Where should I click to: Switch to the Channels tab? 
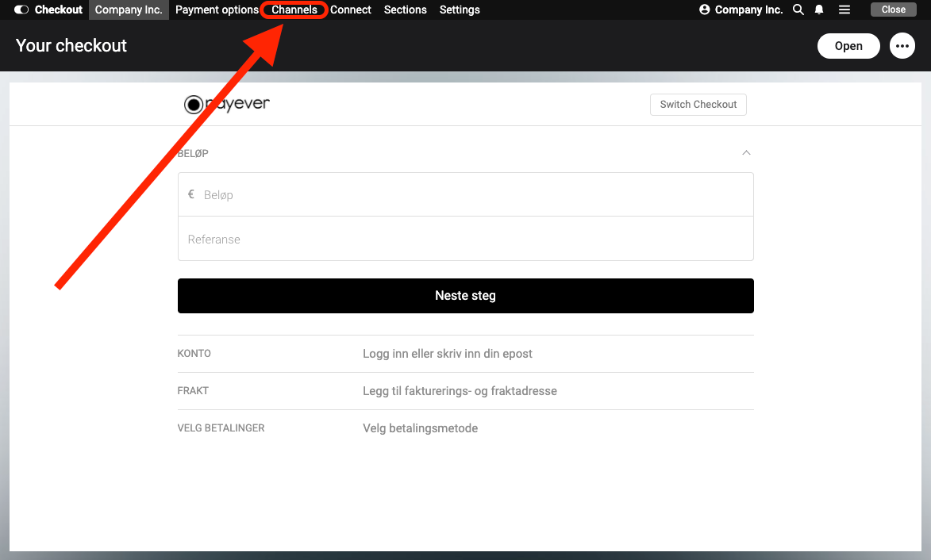[294, 10]
